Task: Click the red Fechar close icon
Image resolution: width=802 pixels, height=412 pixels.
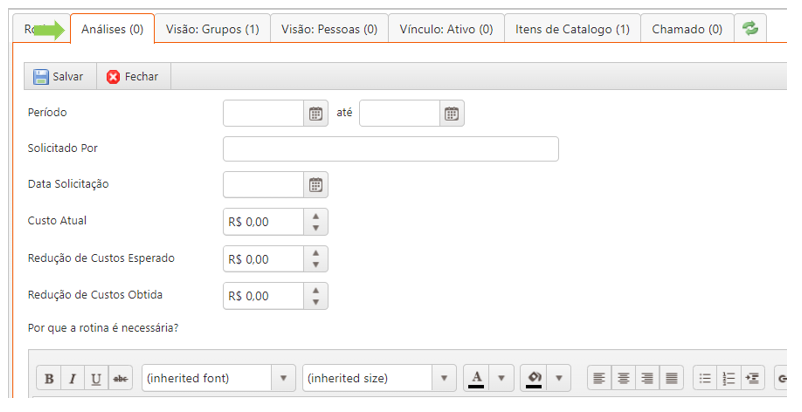Action: click(x=113, y=77)
